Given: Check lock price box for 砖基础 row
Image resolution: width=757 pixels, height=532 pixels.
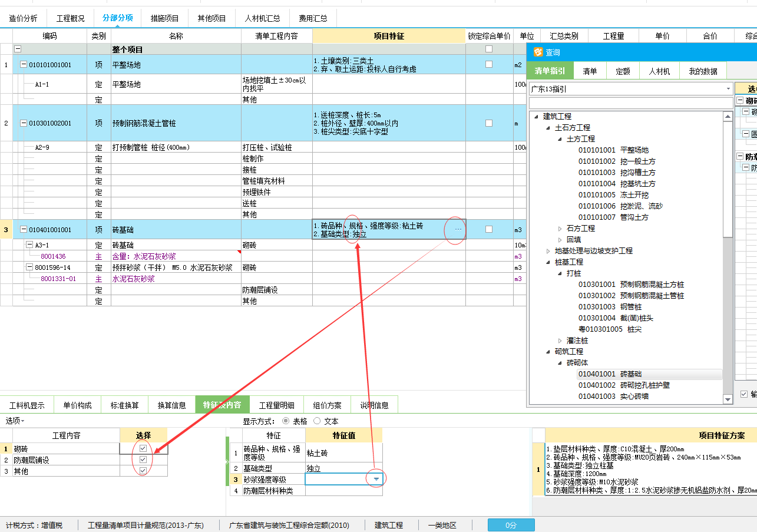Looking at the screenshot, I should (488, 229).
